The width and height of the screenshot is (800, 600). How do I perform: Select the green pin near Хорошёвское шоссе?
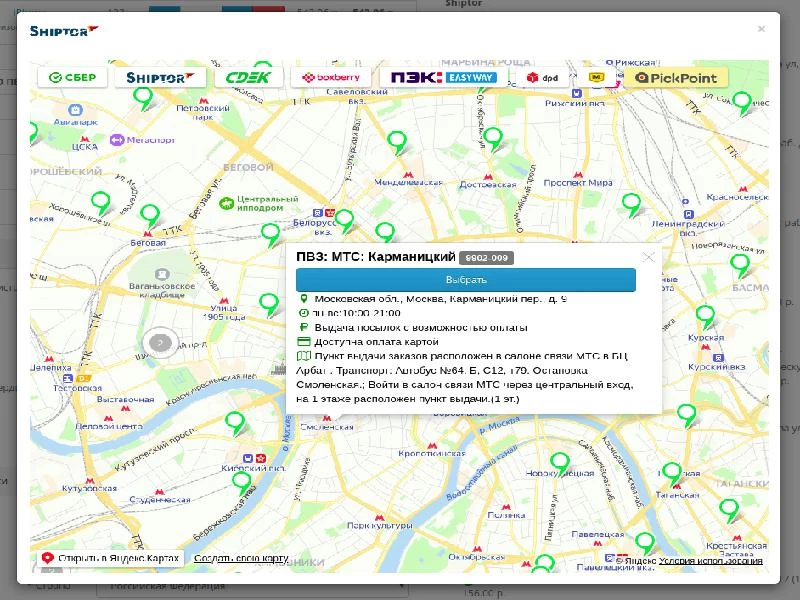[101, 203]
